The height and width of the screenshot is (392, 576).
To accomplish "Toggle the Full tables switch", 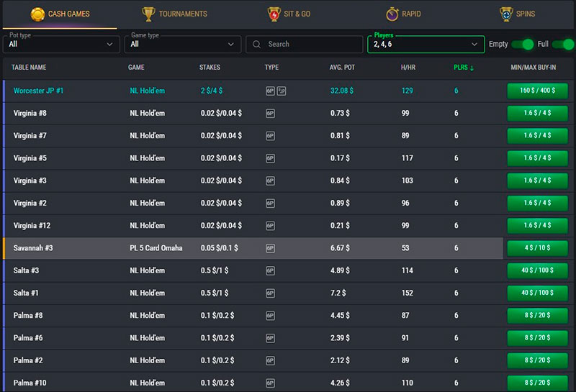I will tap(563, 45).
